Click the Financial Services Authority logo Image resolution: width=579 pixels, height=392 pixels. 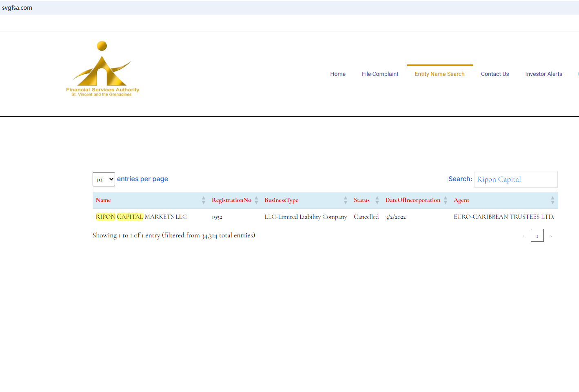[102, 69]
